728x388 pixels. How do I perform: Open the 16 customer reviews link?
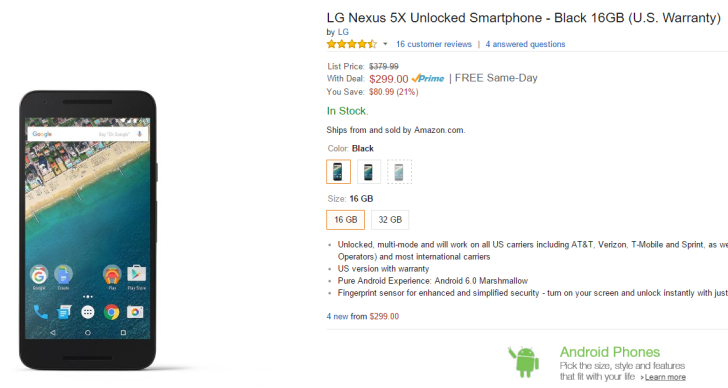click(434, 44)
